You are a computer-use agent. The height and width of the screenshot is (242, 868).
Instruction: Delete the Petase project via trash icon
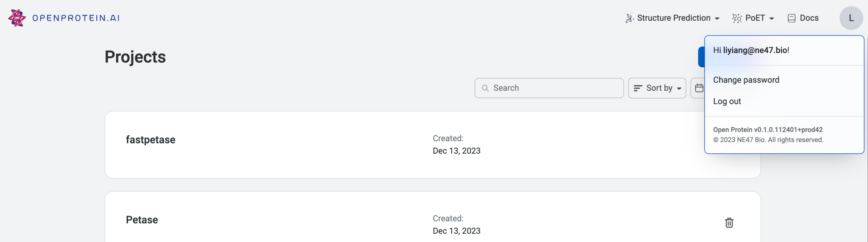pyautogui.click(x=729, y=222)
